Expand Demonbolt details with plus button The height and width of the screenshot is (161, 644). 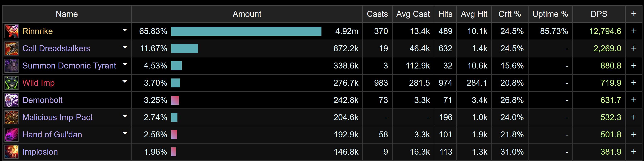[634, 100]
